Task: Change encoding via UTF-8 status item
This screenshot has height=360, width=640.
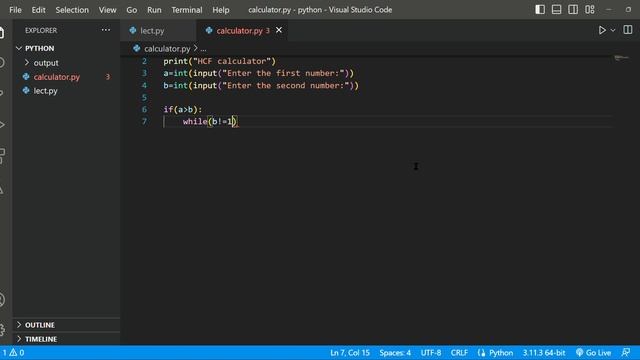Action: click(431, 353)
